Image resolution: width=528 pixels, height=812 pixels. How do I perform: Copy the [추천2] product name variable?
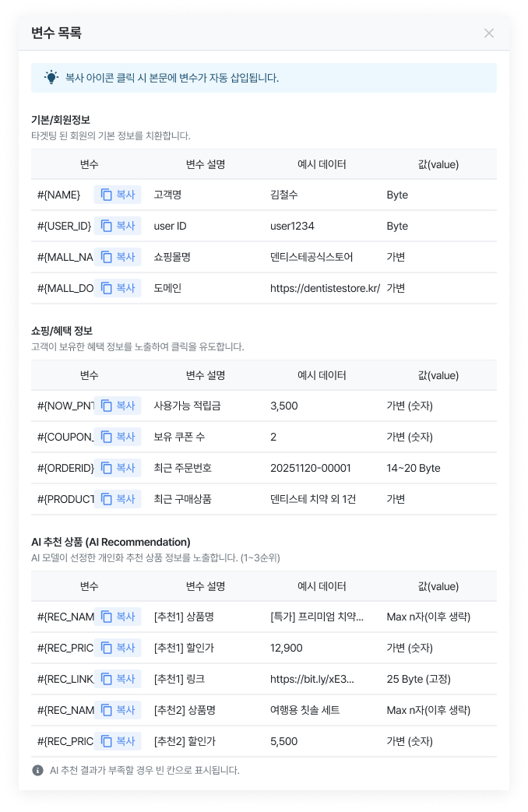pyautogui.click(x=117, y=710)
